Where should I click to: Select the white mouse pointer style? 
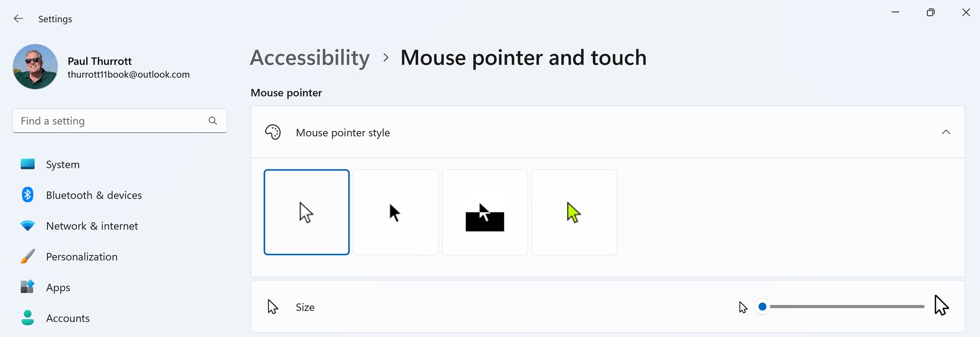307,212
